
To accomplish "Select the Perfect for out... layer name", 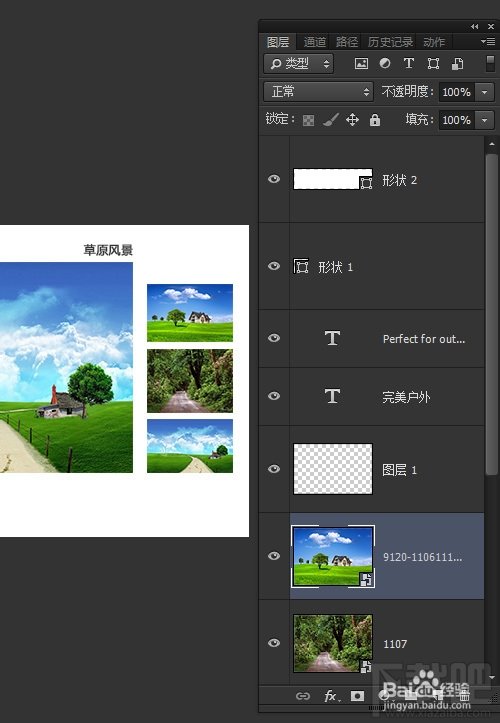I will click(424, 339).
